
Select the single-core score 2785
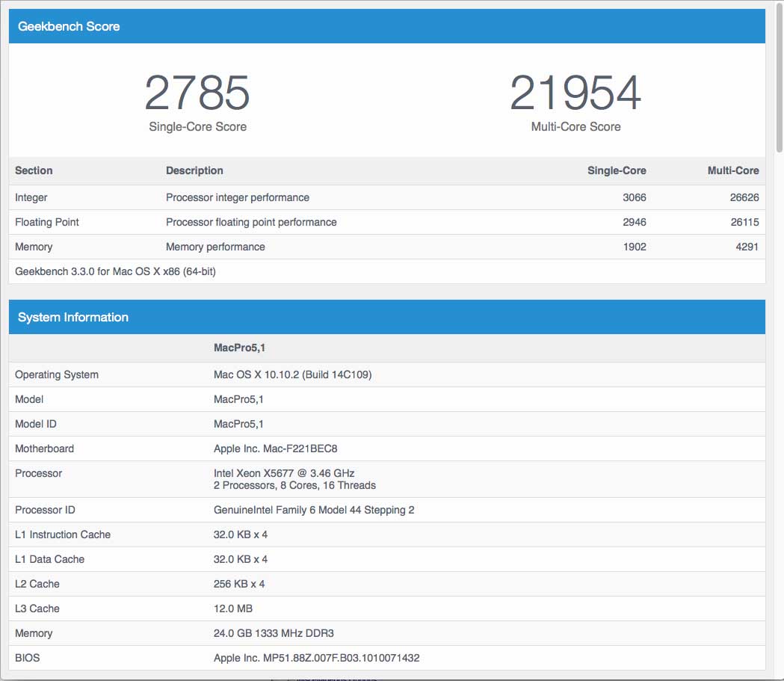tap(197, 93)
